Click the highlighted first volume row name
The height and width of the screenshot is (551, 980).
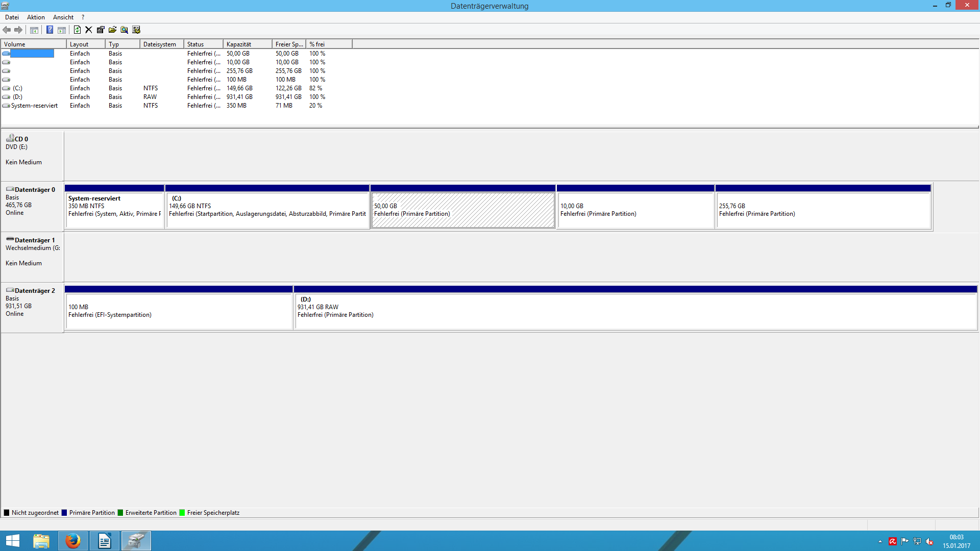point(32,54)
